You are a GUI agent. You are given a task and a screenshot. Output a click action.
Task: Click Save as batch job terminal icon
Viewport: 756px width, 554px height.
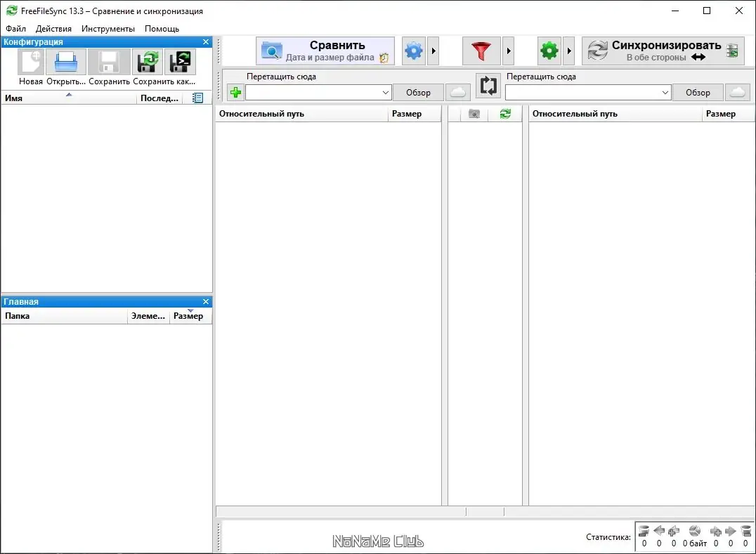[x=181, y=62]
